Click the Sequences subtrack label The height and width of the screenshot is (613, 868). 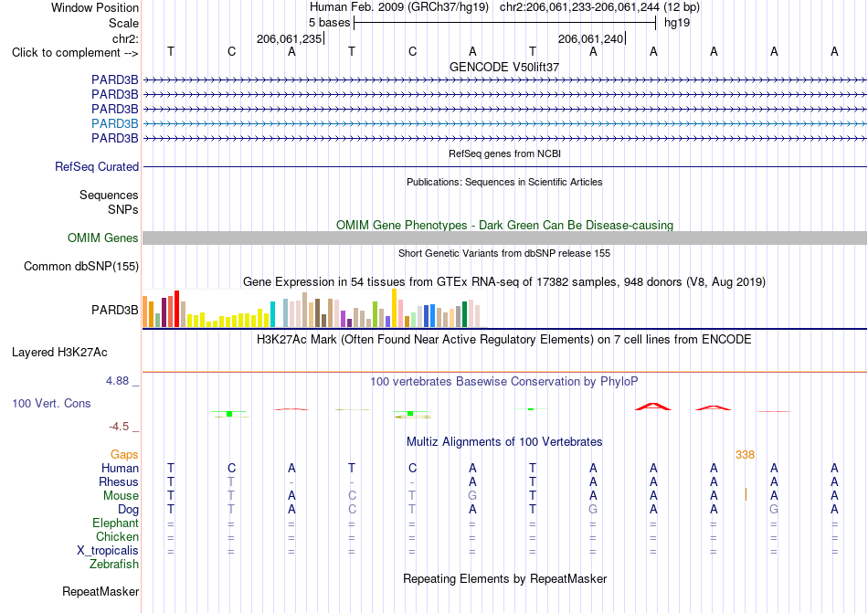point(109,195)
